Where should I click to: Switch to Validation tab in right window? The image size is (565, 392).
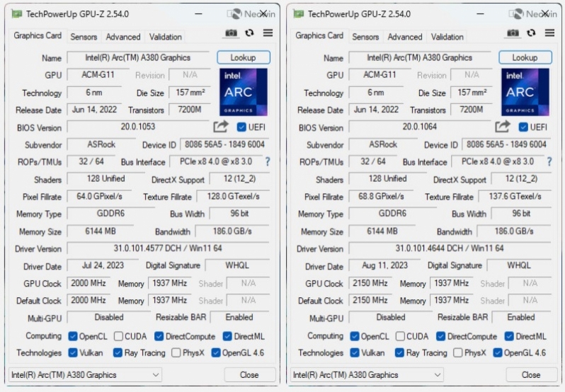coord(447,37)
